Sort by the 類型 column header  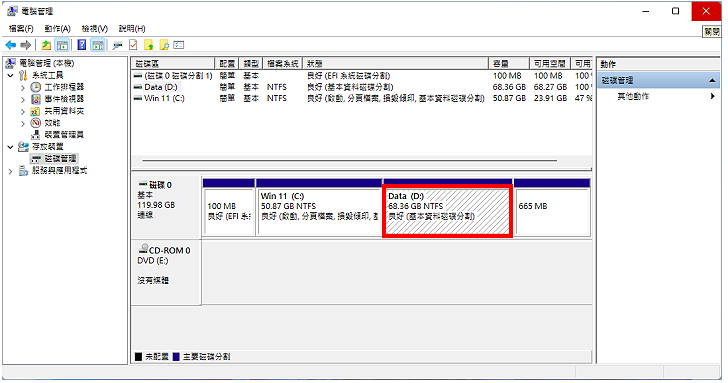pos(251,64)
